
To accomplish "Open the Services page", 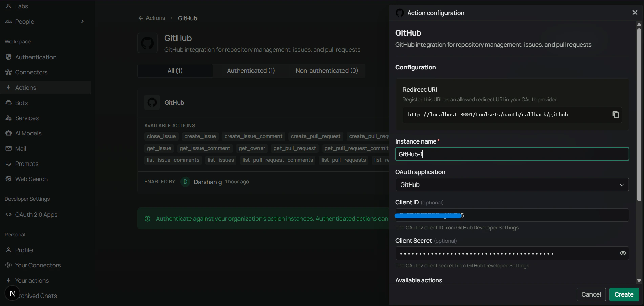I will tap(27, 118).
